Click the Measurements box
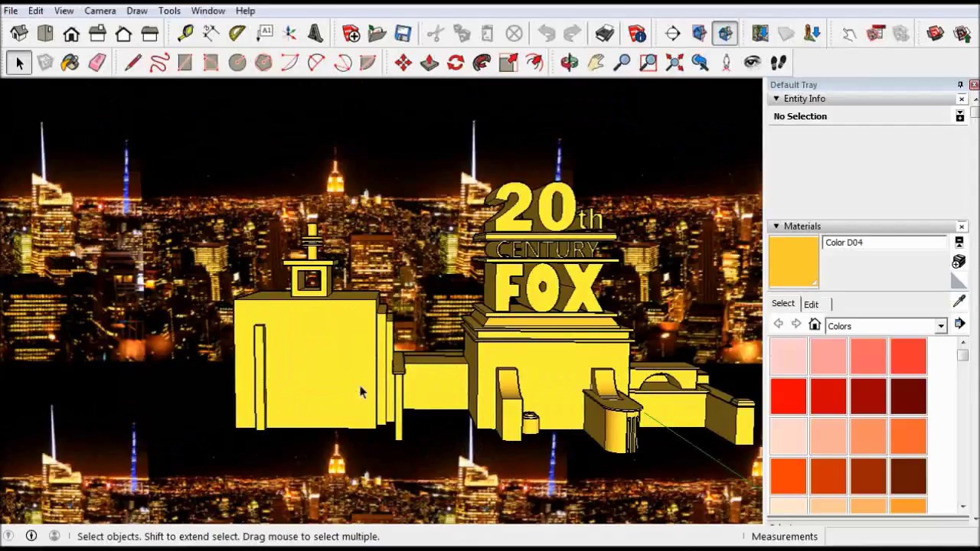Image resolution: width=980 pixels, height=551 pixels. (900, 536)
